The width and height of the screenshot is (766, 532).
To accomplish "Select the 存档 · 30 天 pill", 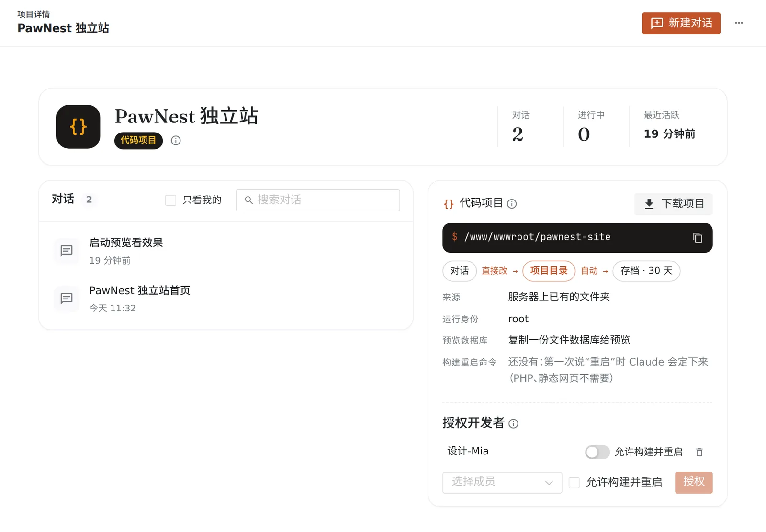I will pyautogui.click(x=646, y=271).
